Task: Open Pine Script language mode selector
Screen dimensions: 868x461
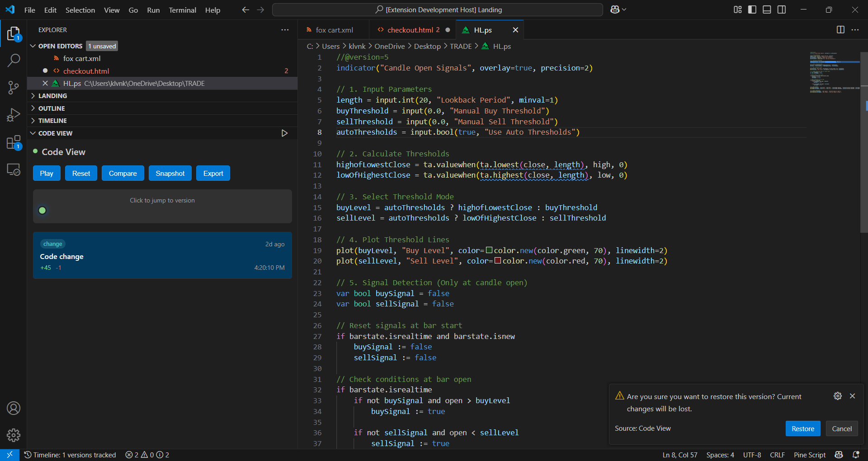Action: point(810,455)
